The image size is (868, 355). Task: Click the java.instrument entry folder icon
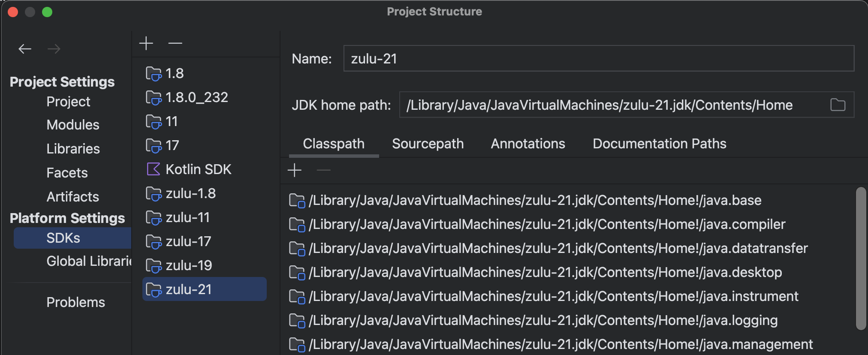297,297
